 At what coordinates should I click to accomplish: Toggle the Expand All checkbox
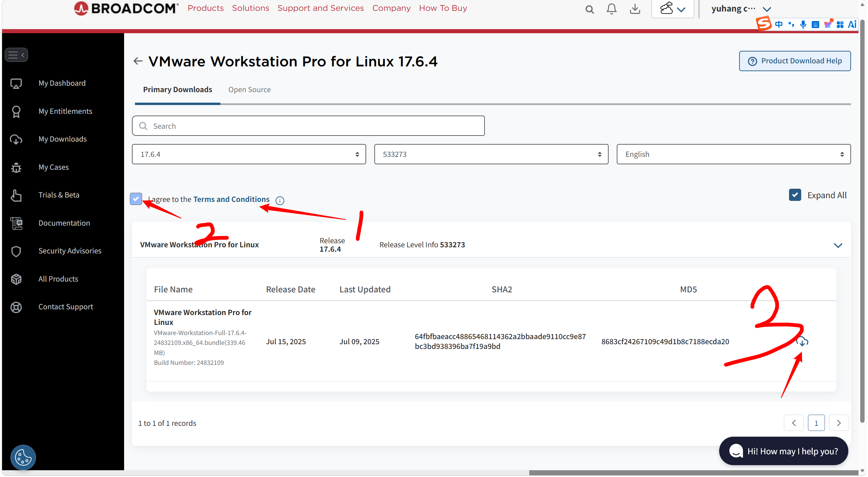click(795, 195)
